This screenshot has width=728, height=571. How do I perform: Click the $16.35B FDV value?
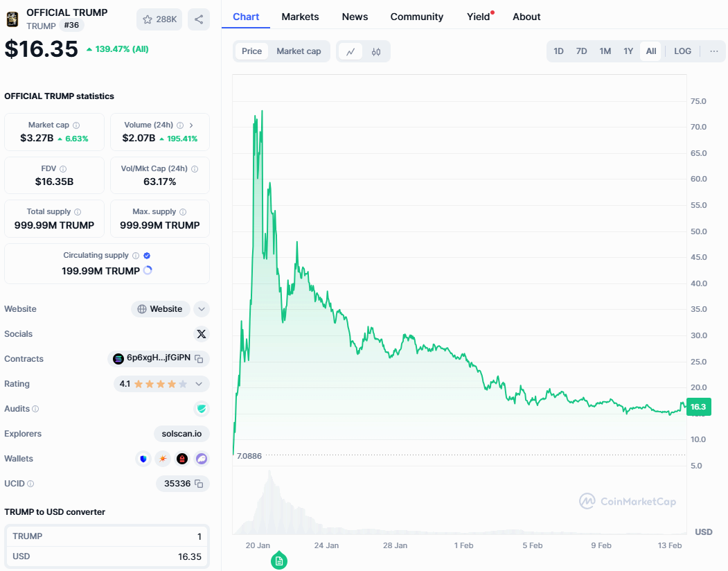tap(54, 182)
